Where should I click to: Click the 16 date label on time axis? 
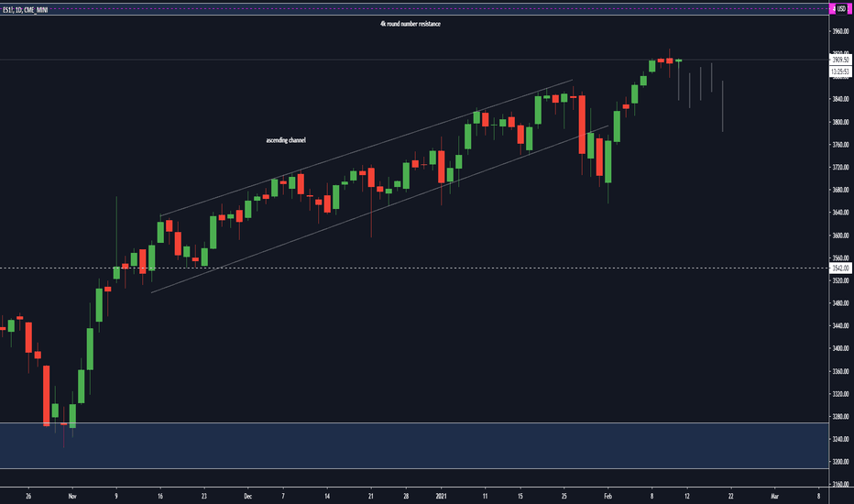coord(160,497)
